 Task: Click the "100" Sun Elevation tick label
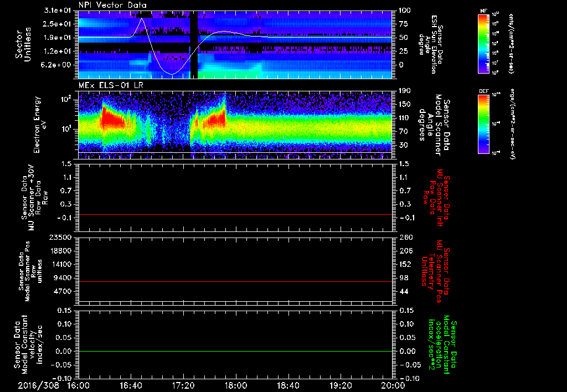point(405,10)
